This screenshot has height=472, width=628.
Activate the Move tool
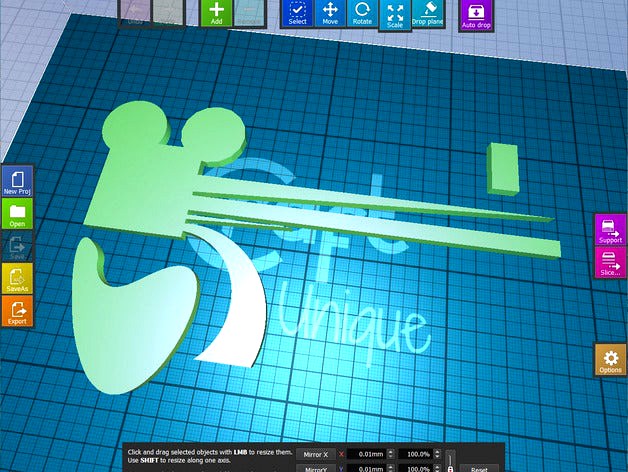tap(330, 13)
